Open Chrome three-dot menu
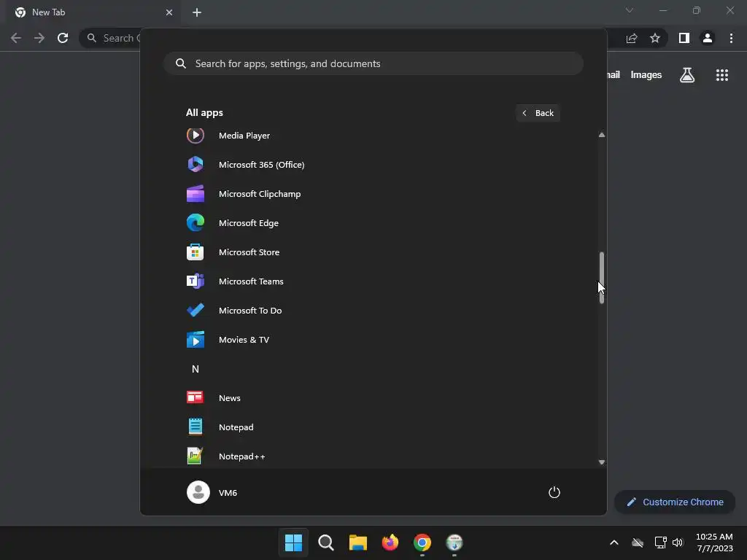 pos(731,38)
